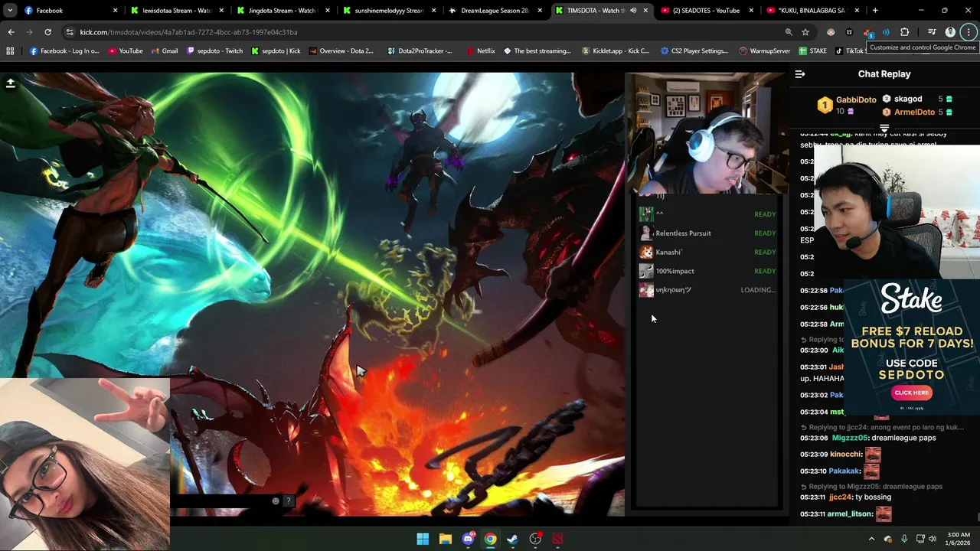980x551 pixels.
Task: Switch to Chrome on the taskbar
Action: (x=490, y=539)
